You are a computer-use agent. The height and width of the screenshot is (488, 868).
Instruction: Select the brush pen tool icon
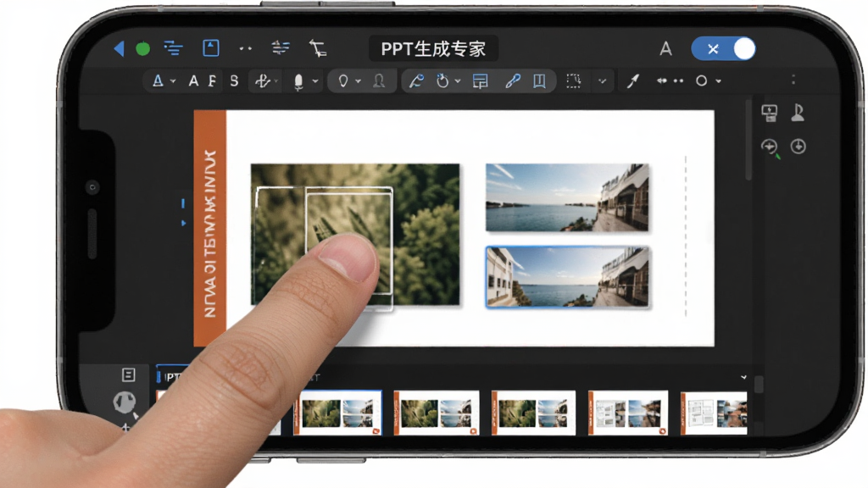pos(632,81)
